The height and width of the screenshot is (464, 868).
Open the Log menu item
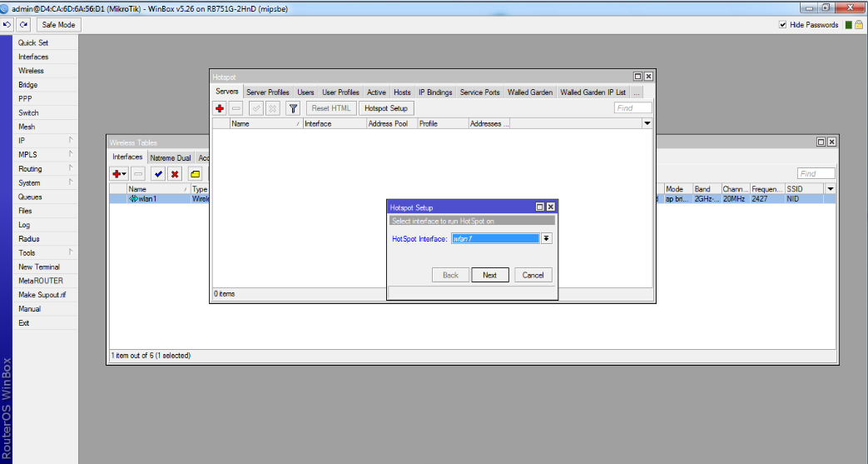pyautogui.click(x=46, y=225)
